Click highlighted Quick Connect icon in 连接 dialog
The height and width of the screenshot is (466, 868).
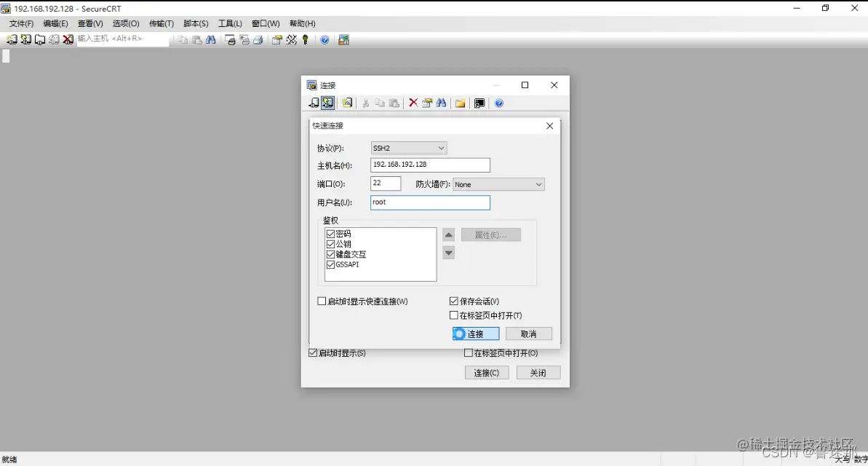[x=327, y=103]
